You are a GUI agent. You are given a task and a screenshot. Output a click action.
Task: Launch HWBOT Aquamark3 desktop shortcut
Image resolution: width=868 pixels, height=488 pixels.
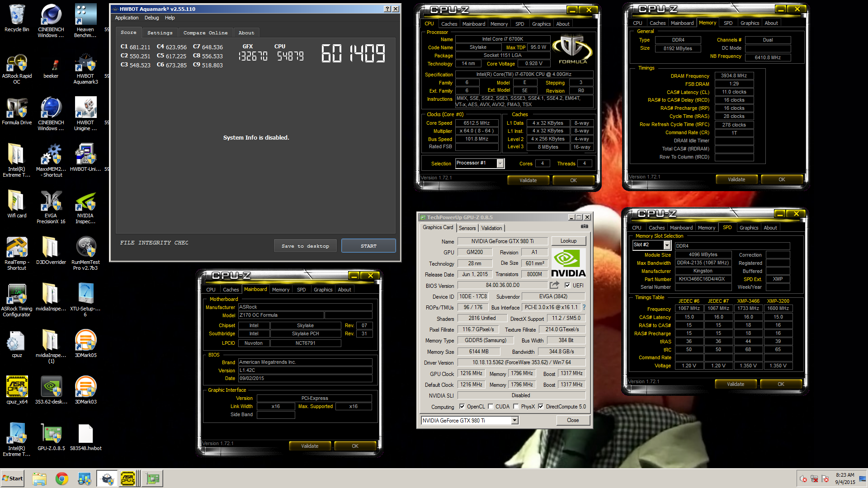[x=85, y=69]
